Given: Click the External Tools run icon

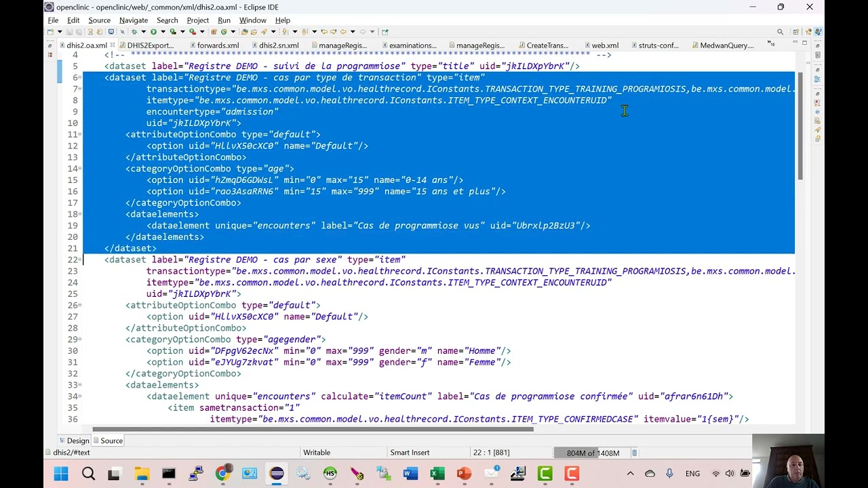Looking at the screenshot, I should coord(193,31).
